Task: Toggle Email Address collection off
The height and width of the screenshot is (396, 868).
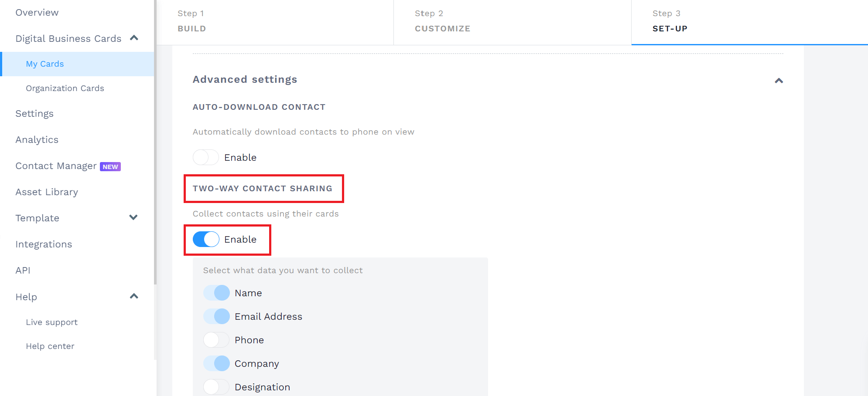Action: point(216,316)
